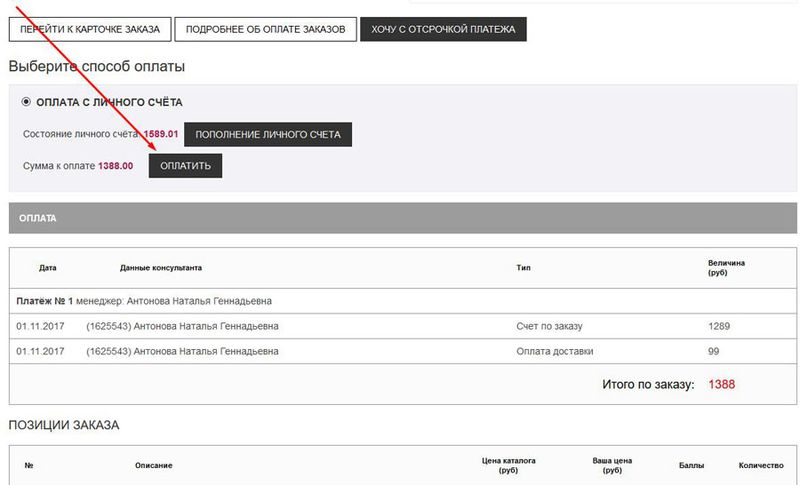Click the № column header

coord(29,465)
